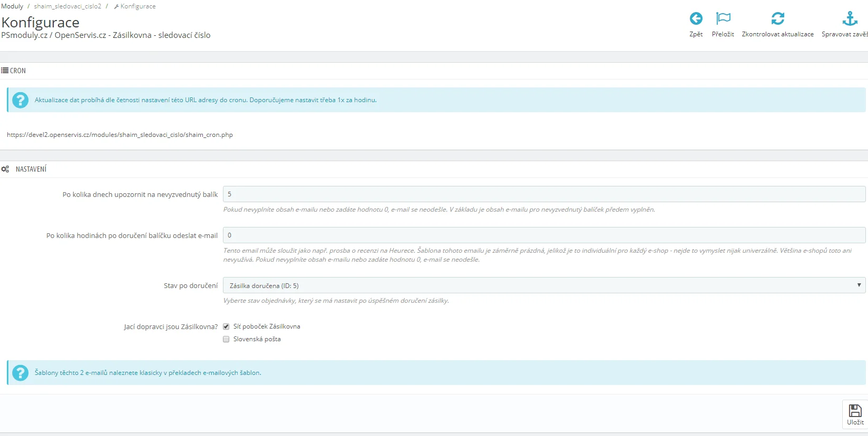The height and width of the screenshot is (436, 868).
Task: Click the hours after delivery e-mail field
Action: (544, 235)
